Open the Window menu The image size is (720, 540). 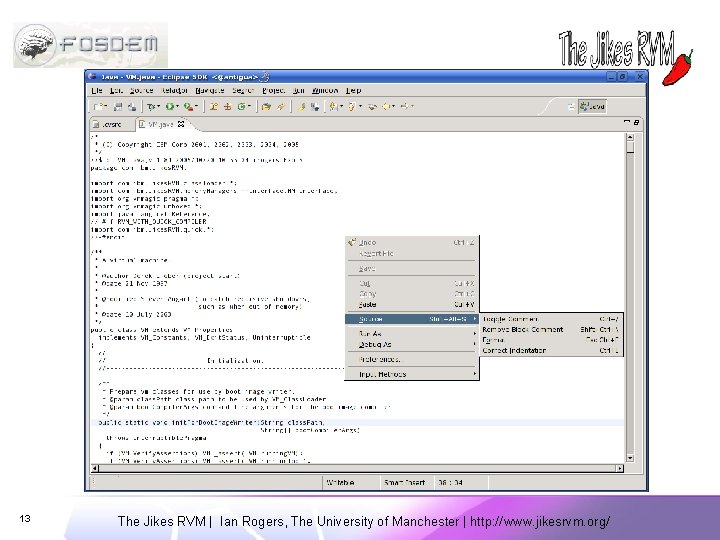point(325,90)
